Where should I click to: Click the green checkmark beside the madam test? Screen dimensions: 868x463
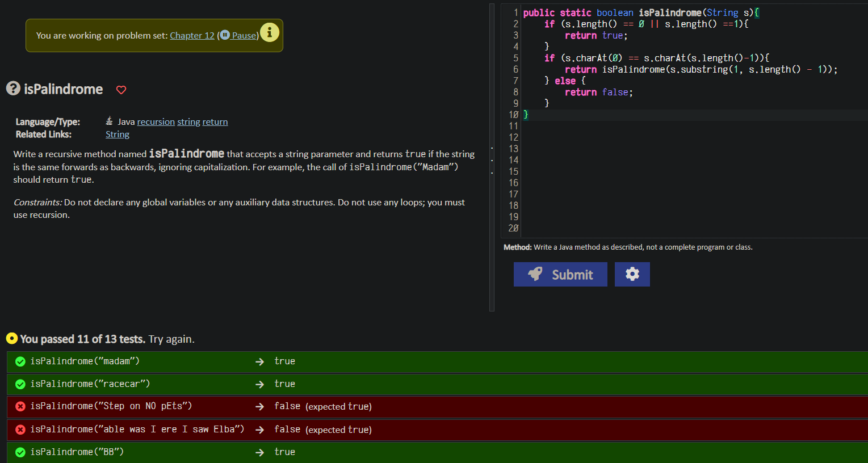click(x=20, y=361)
